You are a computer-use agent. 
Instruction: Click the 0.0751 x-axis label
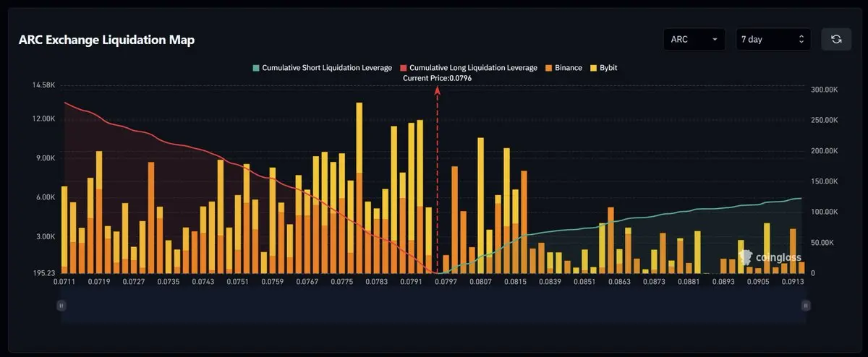[237, 283]
